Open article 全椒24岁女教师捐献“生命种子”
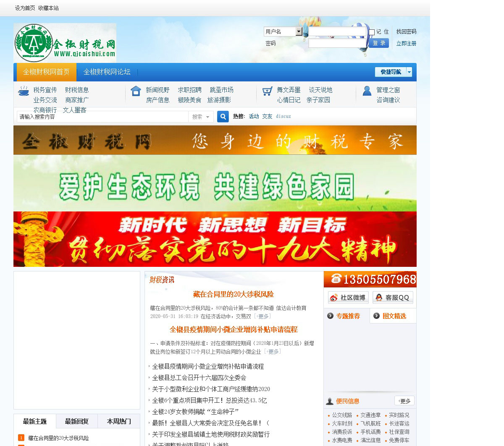 pos(195,412)
